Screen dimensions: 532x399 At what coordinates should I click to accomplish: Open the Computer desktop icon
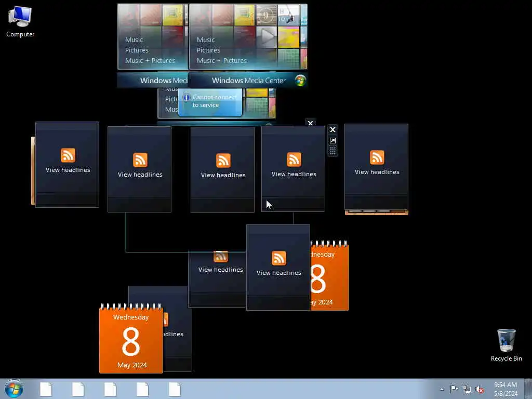tap(20, 22)
